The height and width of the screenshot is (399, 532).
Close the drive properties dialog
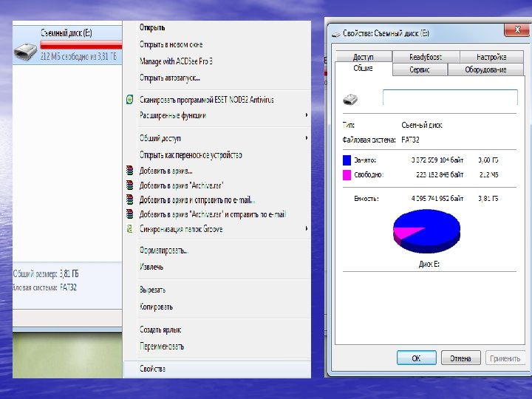click(x=517, y=30)
